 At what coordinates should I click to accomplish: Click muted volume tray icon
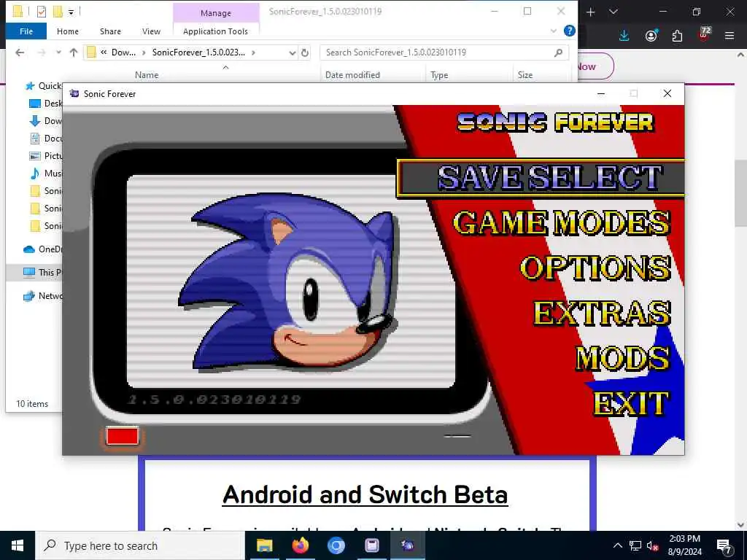coord(653,545)
